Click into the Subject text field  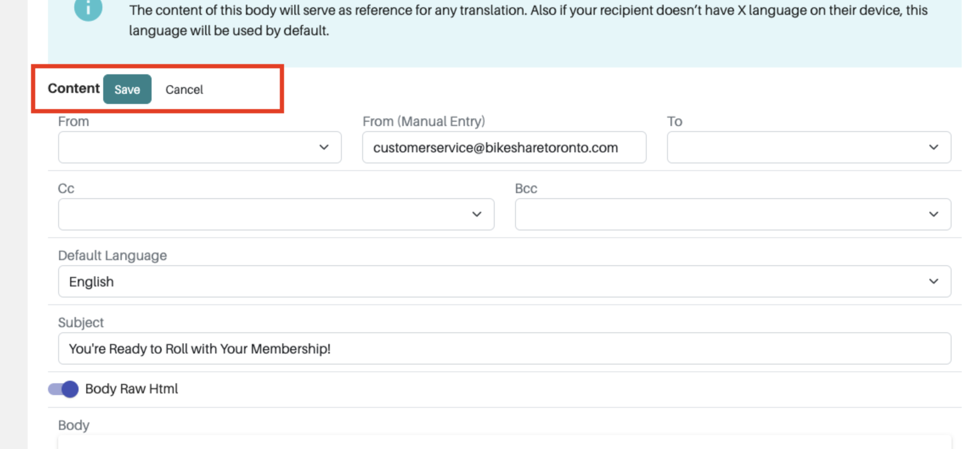[504, 348]
